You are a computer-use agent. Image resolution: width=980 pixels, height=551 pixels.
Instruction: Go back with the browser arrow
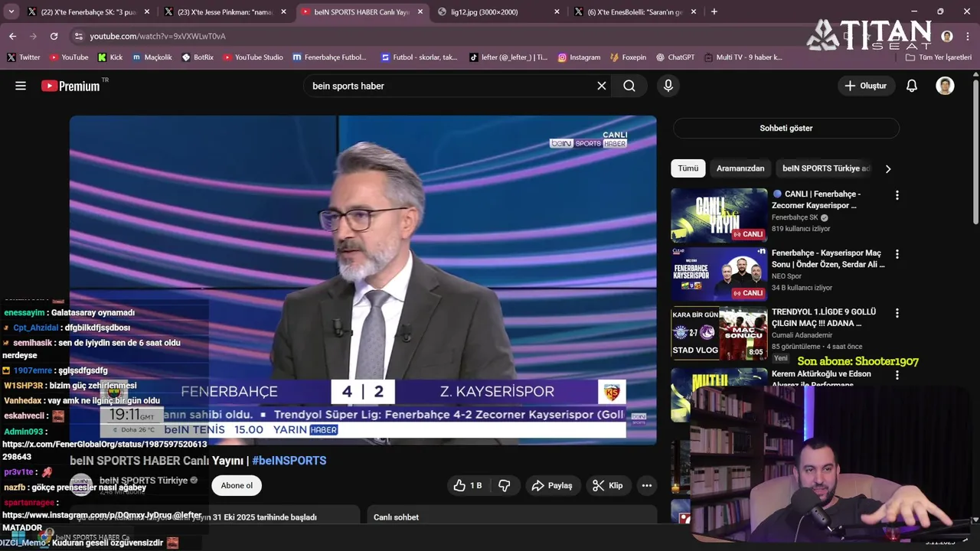coord(12,36)
